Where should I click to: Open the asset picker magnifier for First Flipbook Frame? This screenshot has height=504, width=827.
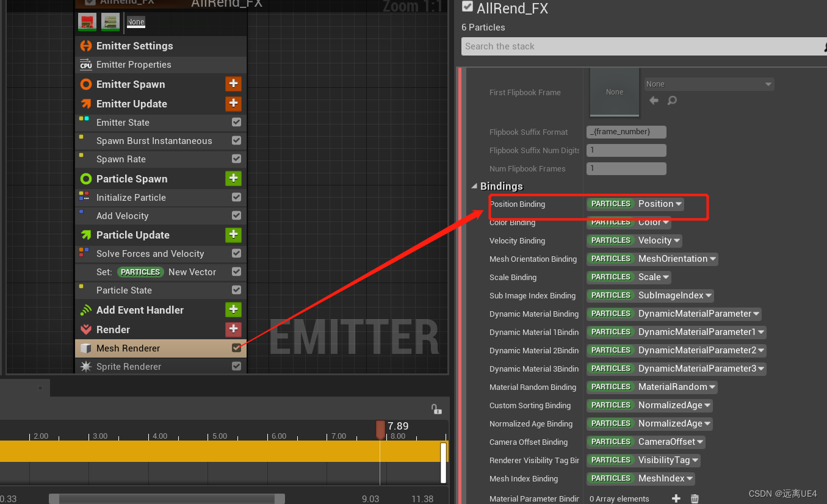(x=672, y=101)
